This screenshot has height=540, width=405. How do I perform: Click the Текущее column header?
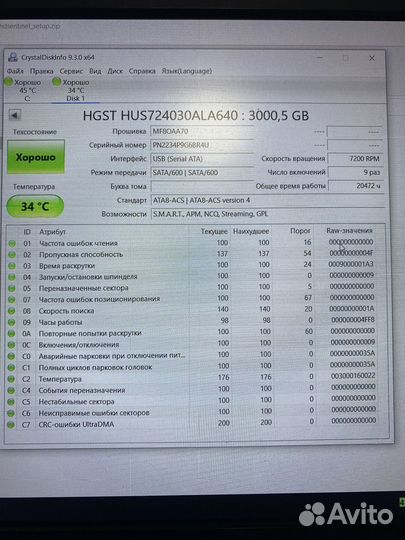pos(214,231)
